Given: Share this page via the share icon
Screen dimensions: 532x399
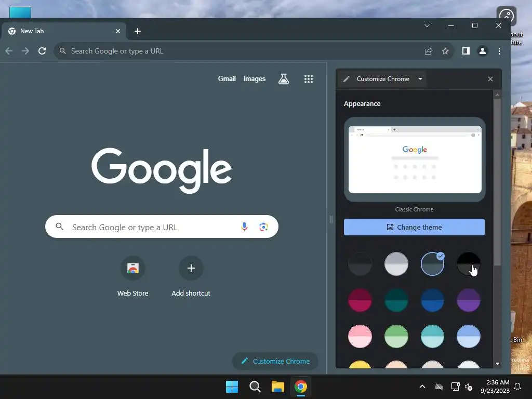Looking at the screenshot, I should 429,51.
